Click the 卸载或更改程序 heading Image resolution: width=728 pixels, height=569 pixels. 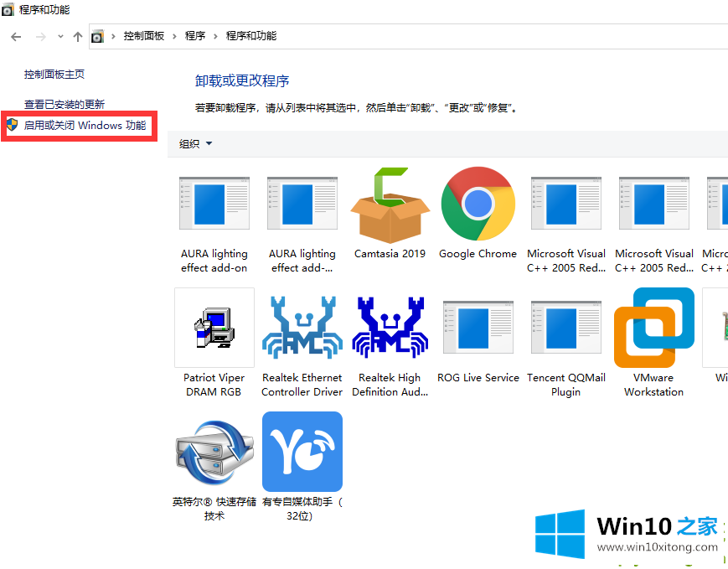coord(242,80)
